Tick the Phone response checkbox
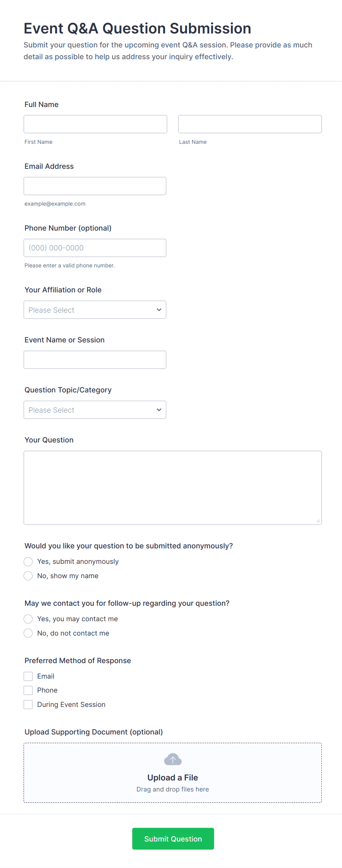 (x=28, y=690)
